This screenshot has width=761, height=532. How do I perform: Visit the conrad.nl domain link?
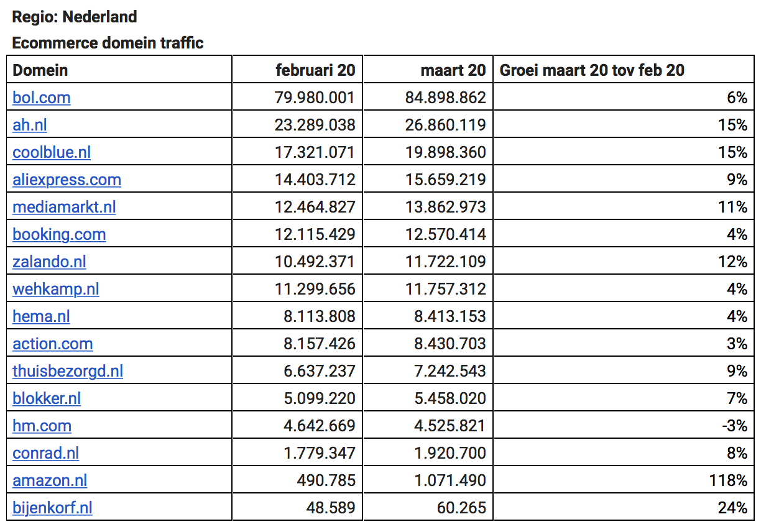point(45,453)
